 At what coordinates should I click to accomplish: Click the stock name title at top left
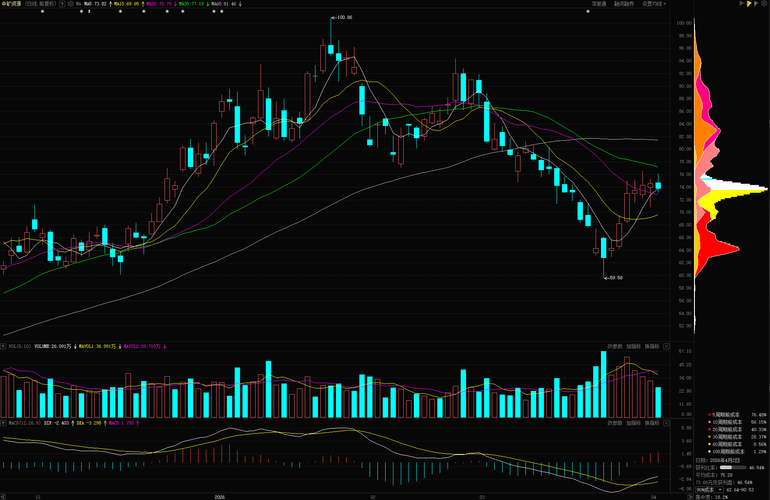tap(13, 3)
